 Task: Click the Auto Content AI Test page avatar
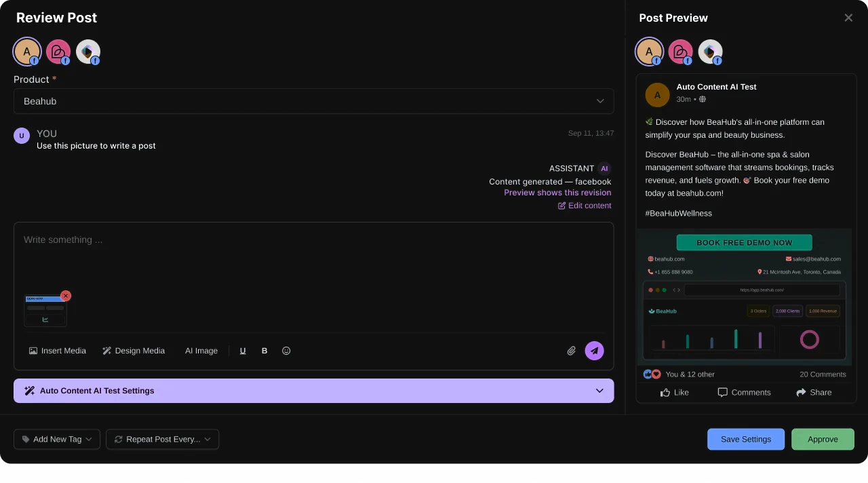click(658, 95)
